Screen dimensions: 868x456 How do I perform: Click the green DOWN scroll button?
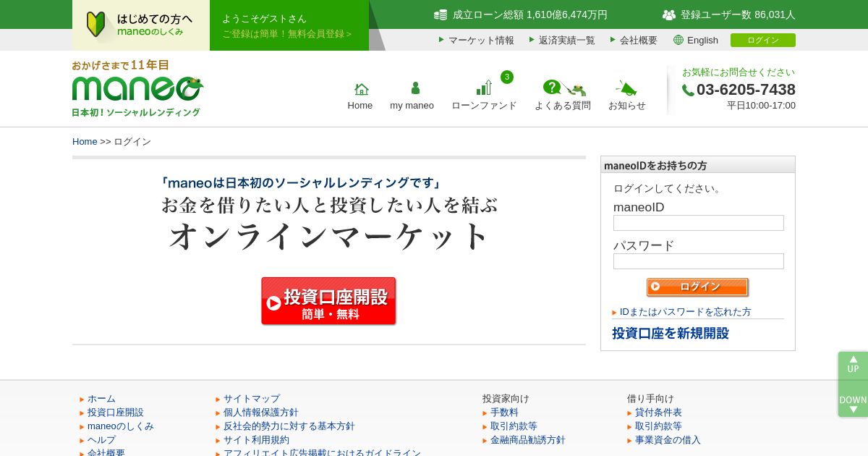(853, 403)
